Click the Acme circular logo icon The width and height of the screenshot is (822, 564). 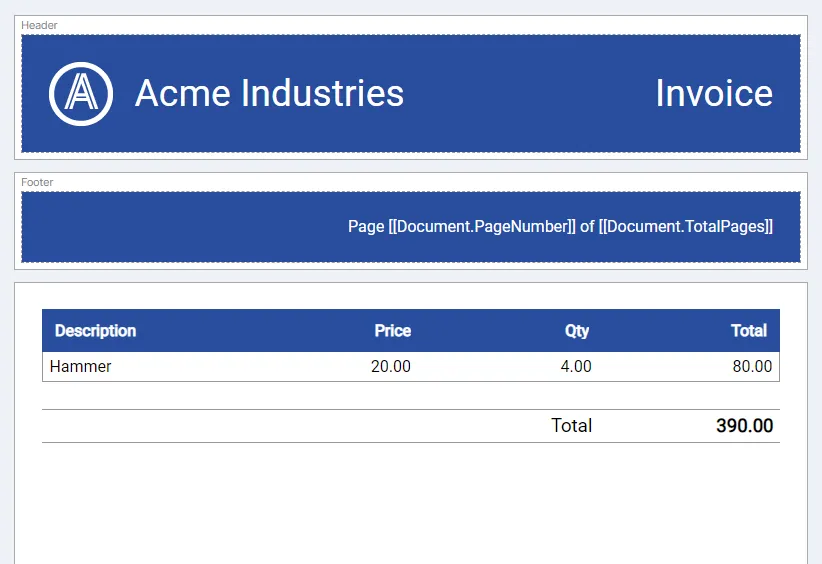tap(81, 94)
